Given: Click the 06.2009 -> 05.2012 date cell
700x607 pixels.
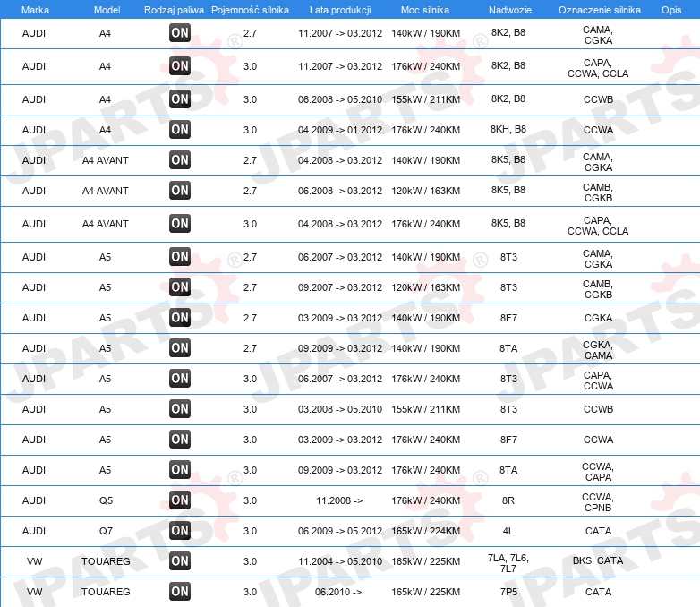Looking at the screenshot, I should point(340,531).
